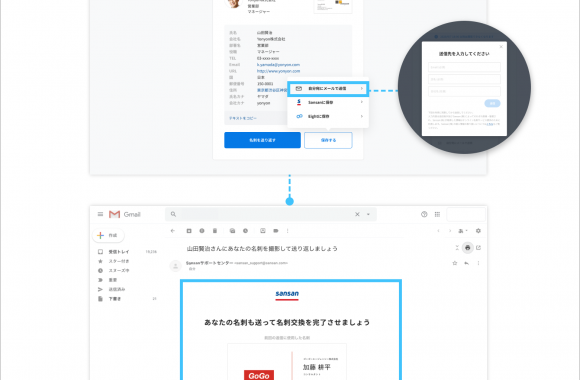Click the blue send button in the dialog

492,104
